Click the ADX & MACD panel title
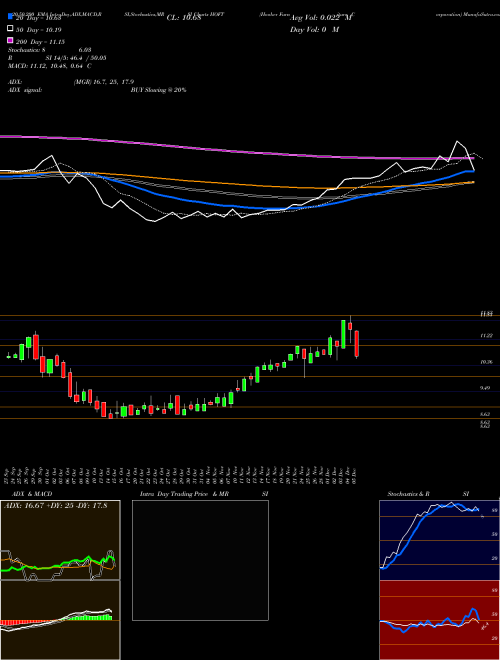This screenshot has height=660, width=500. pos(30,494)
